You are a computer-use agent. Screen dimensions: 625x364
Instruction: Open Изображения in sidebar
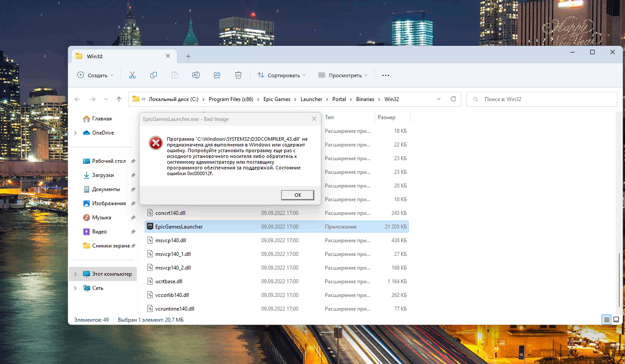(x=109, y=203)
